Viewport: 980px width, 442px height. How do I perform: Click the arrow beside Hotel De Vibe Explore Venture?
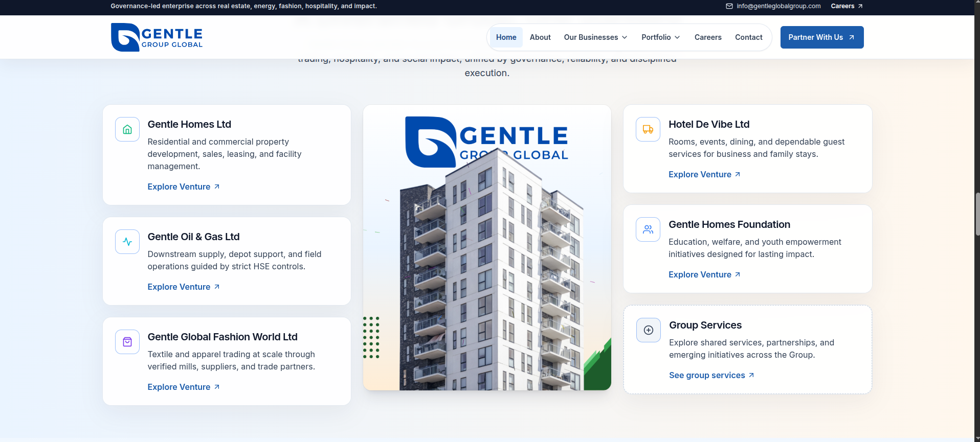pos(738,174)
